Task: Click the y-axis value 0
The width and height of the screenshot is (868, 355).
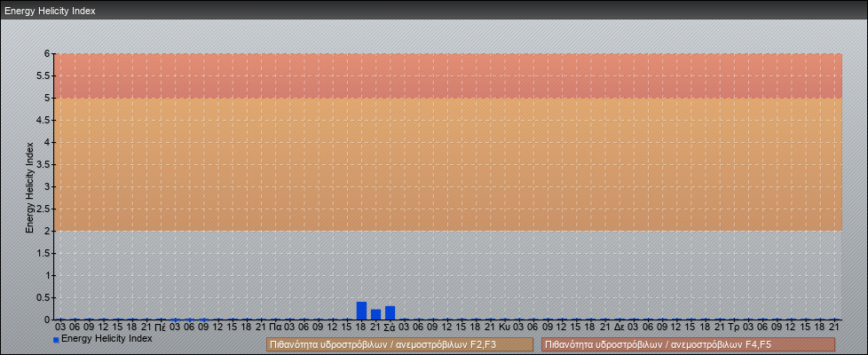Action: (48, 319)
